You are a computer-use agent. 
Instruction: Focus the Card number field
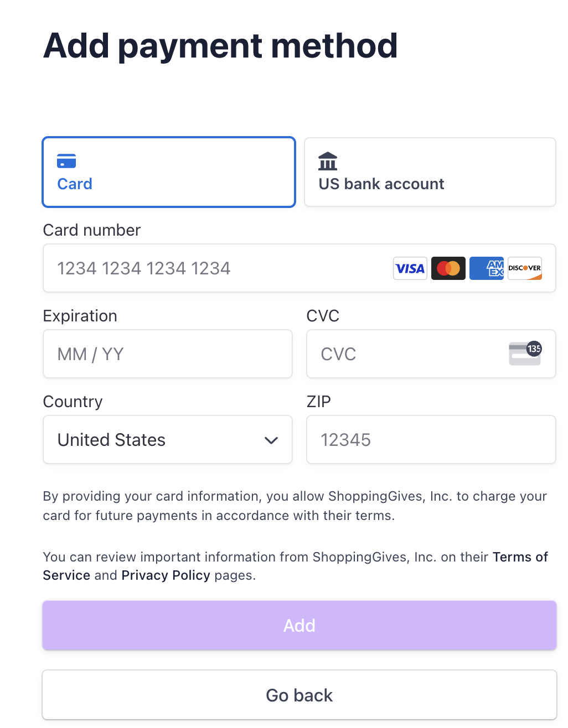(300, 268)
